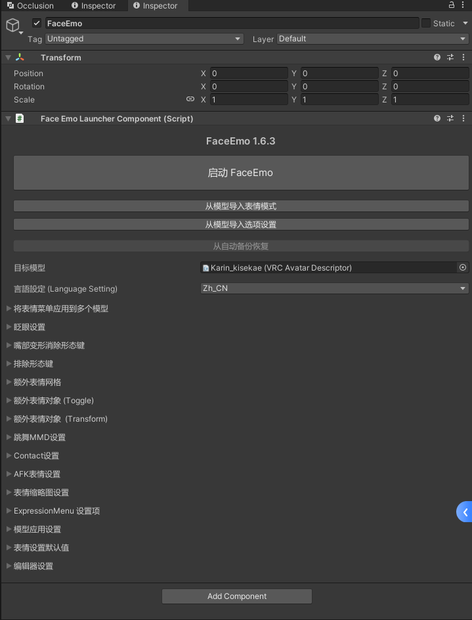Image resolution: width=472 pixels, height=620 pixels.
Task: Open Transform component help icon
Action: (437, 57)
